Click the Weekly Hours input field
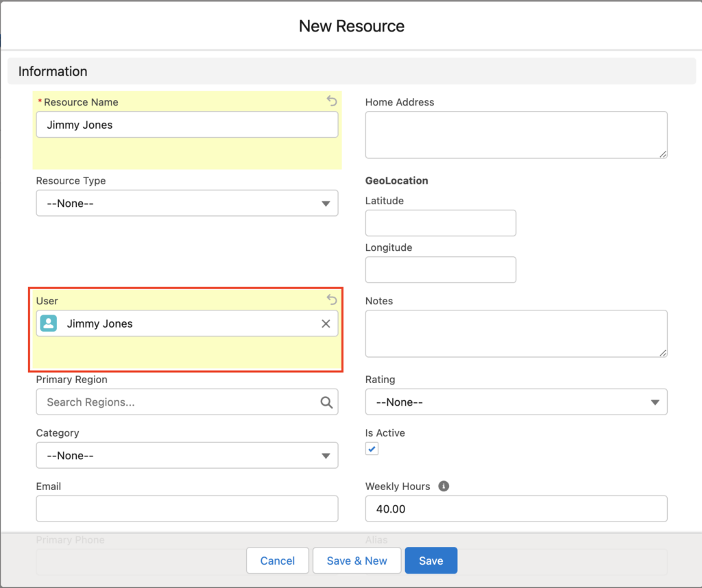 pyautogui.click(x=516, y=509)
